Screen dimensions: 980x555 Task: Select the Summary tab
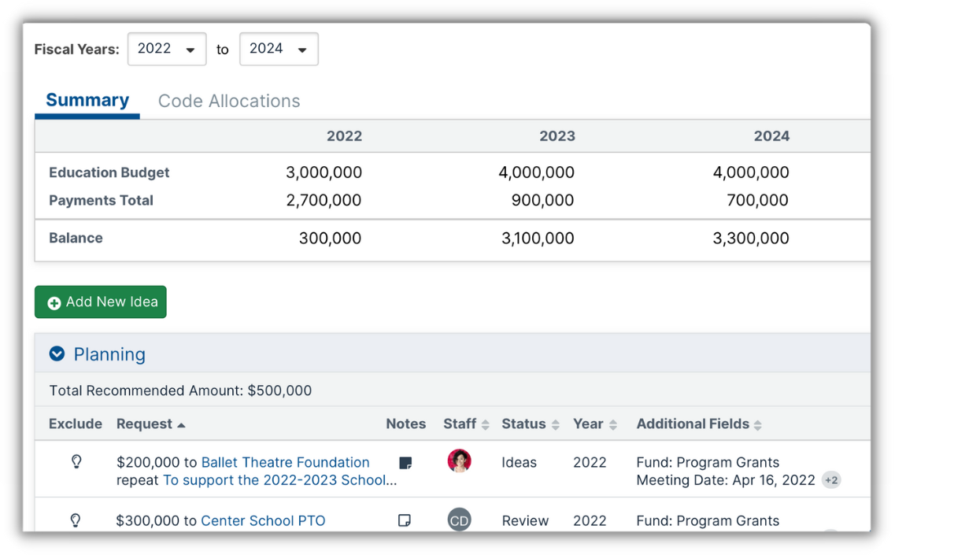87,101
